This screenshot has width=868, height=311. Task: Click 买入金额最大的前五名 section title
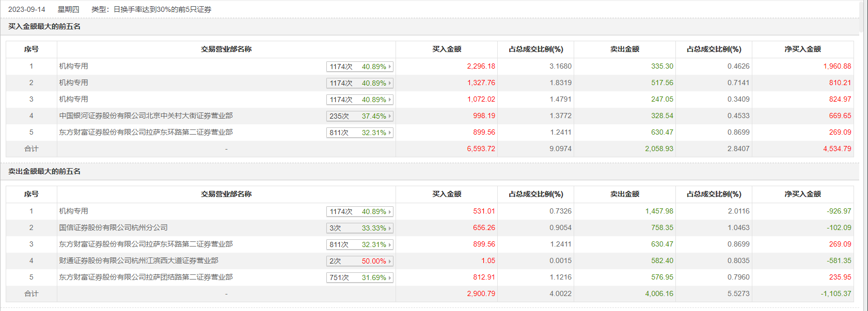pyautogui.click(x=44, y=26)
